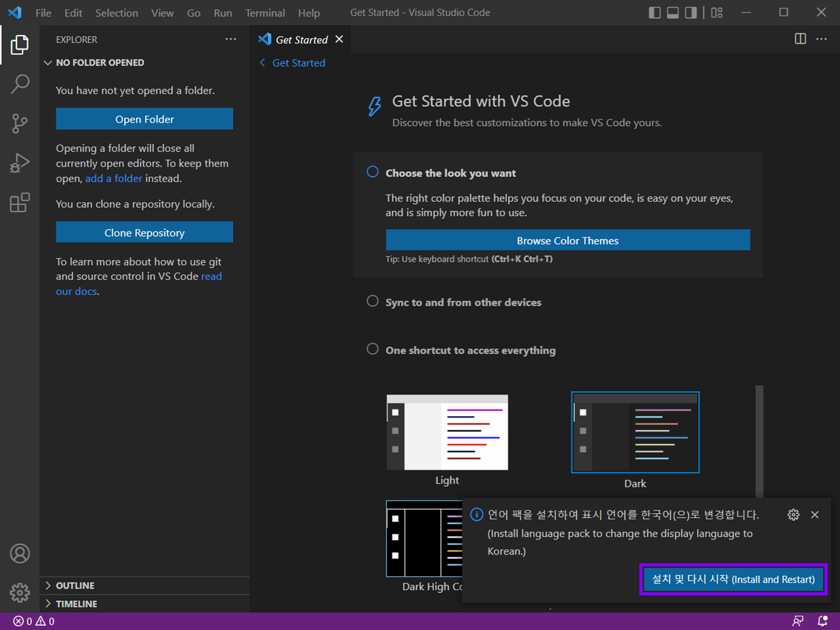Select 'One shortcut to access everything' step

pos(471,350)
